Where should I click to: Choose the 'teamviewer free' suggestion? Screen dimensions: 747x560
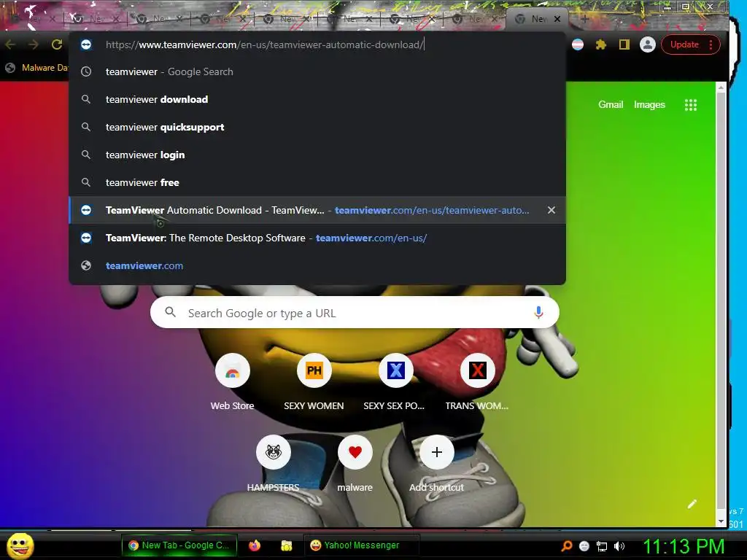tap(317, 182)
